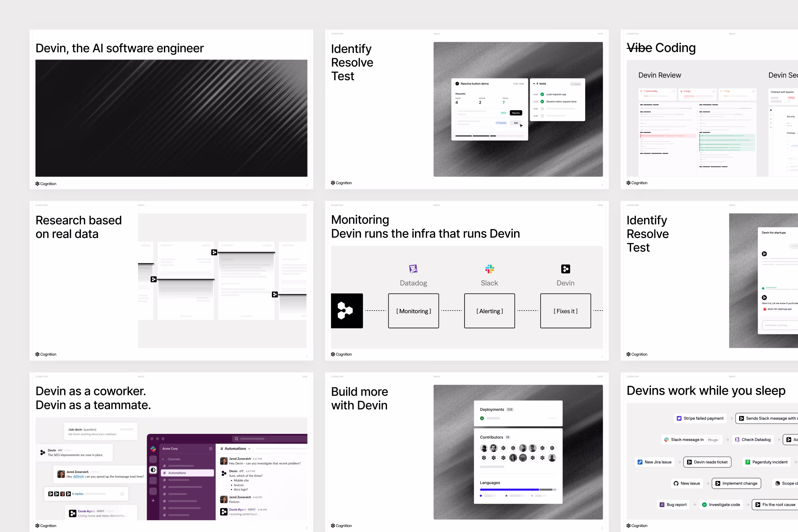Click the Slack logo in the purple sidebar
Image resolution: width=798 pixels, height=532 pixels.
coord(153,449)
